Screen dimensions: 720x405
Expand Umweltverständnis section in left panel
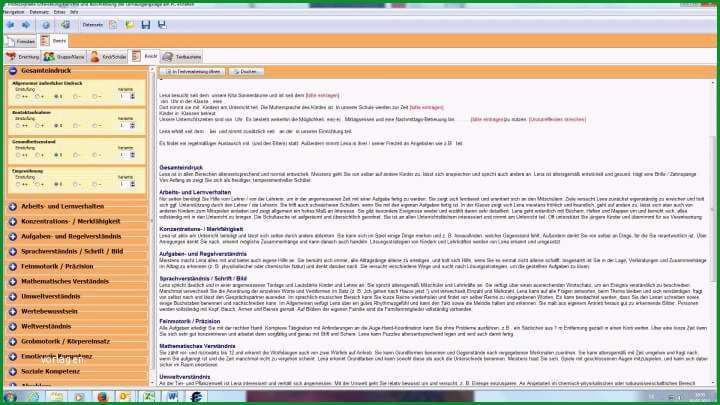click(x=13, y=297)
